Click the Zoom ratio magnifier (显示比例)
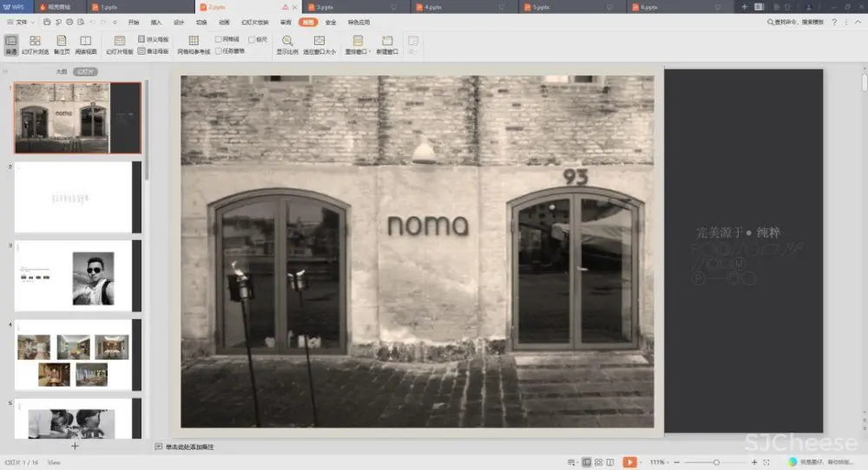 click(x=287, y=44)
